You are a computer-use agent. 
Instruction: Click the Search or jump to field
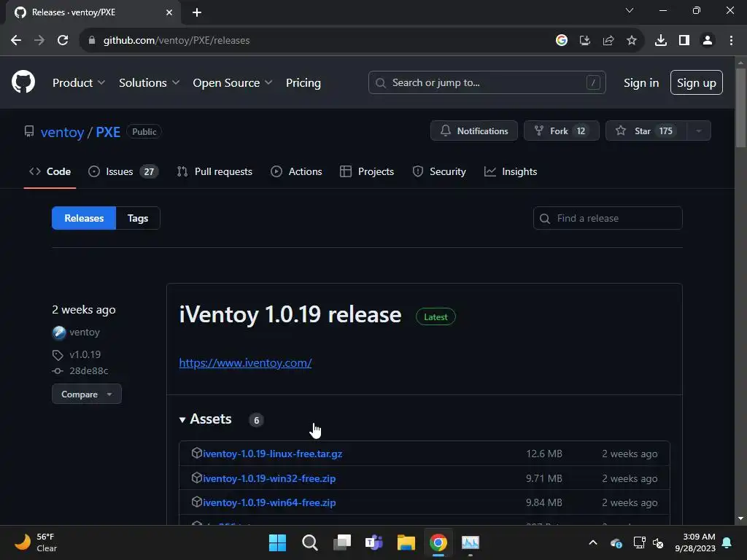[487, 83]
